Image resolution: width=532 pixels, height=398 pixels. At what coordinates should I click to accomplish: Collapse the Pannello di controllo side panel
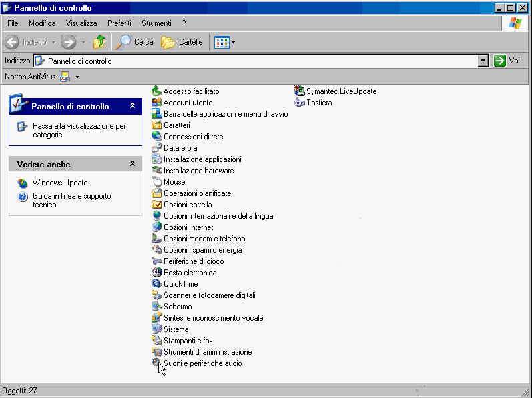tap(133, 106)
